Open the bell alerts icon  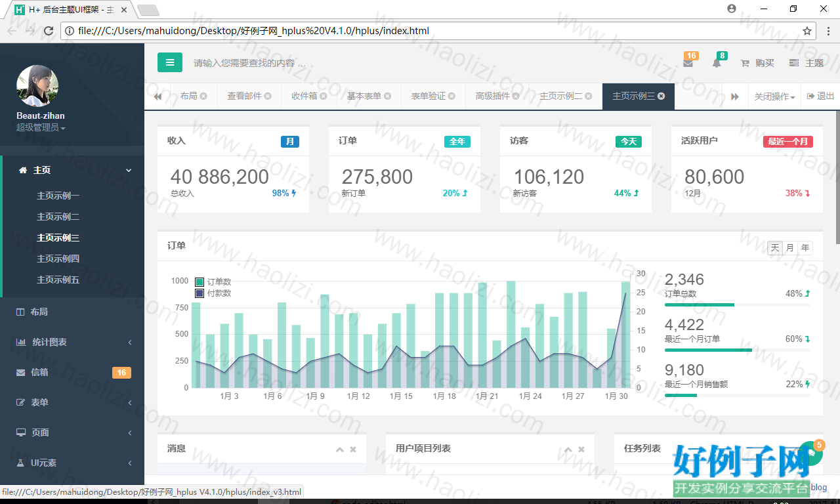717,64
